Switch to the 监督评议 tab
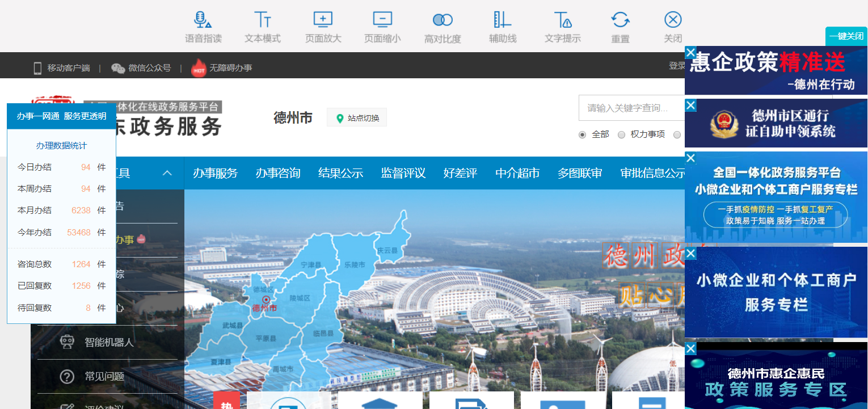The height and width of the screenshot is (409, 868). pyautogui.click(x=404, y=173)
